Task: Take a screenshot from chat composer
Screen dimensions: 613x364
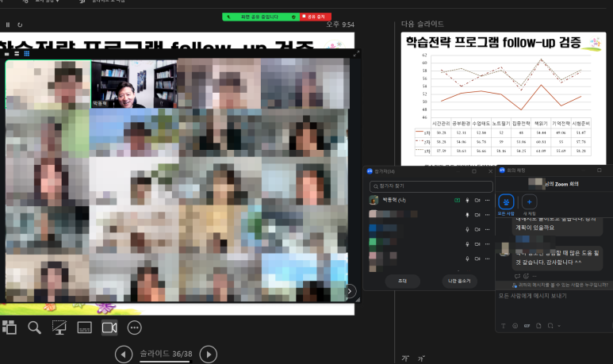Action: 550,326
